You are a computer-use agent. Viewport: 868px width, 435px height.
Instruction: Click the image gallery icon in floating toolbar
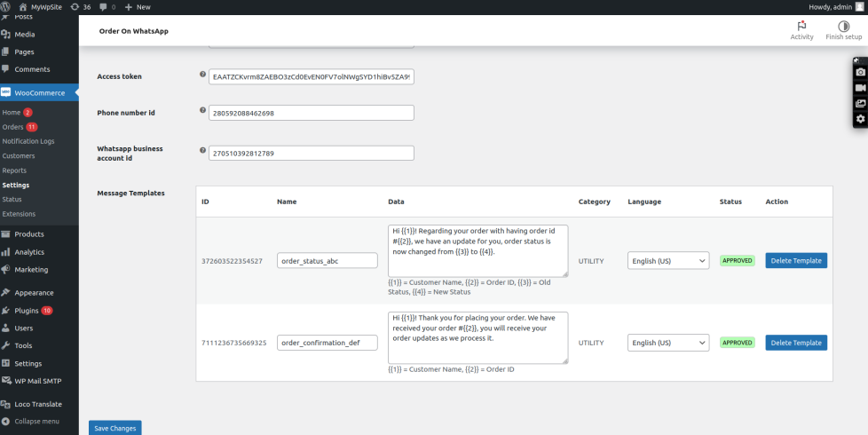(x=859, y=104)
